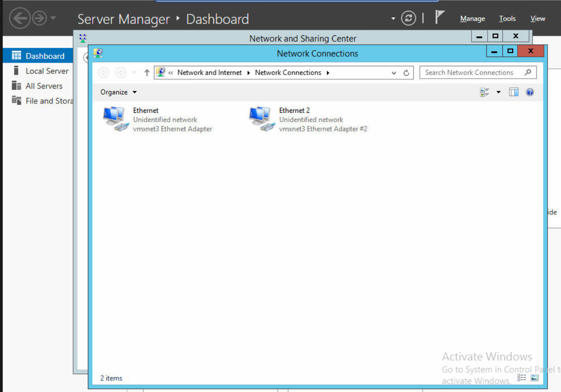Refresh the Network Connections address bar

[x=407, y=72]
